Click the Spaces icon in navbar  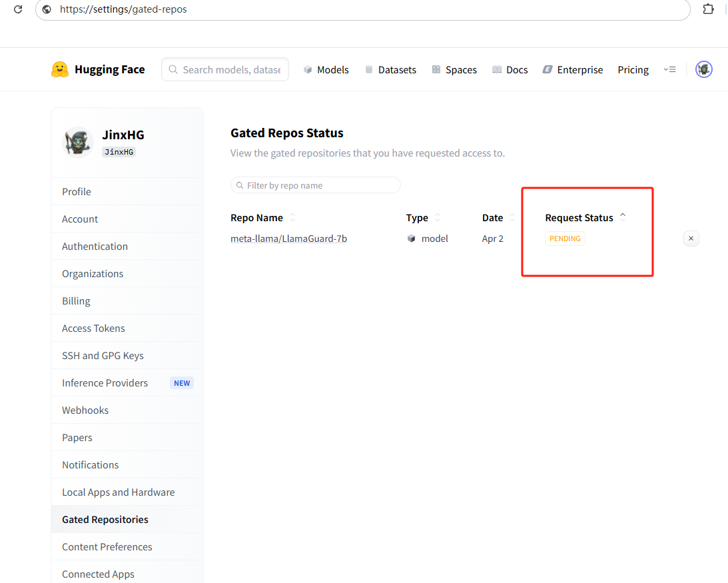tap(436, 70)
